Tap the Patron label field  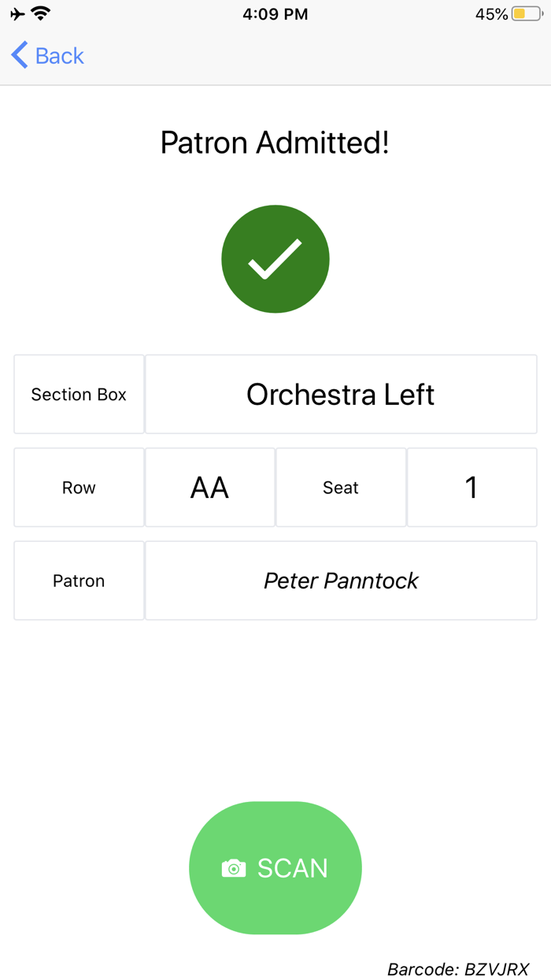79,581
